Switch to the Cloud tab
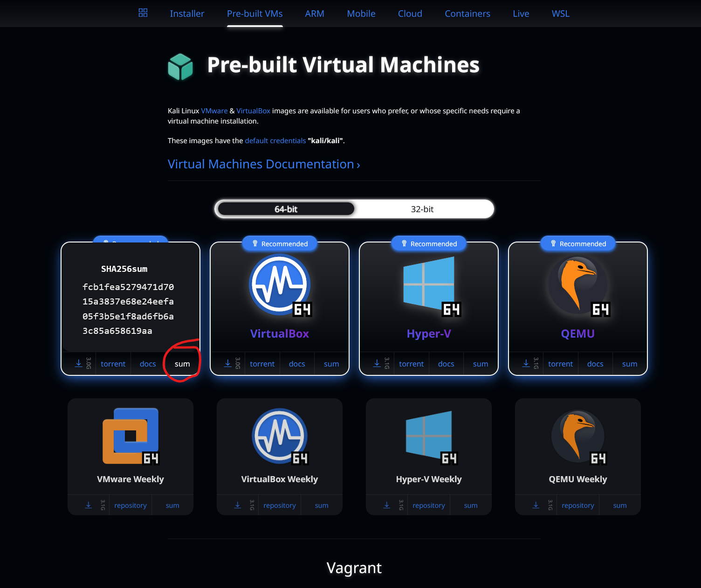 [x=410, y=14]
